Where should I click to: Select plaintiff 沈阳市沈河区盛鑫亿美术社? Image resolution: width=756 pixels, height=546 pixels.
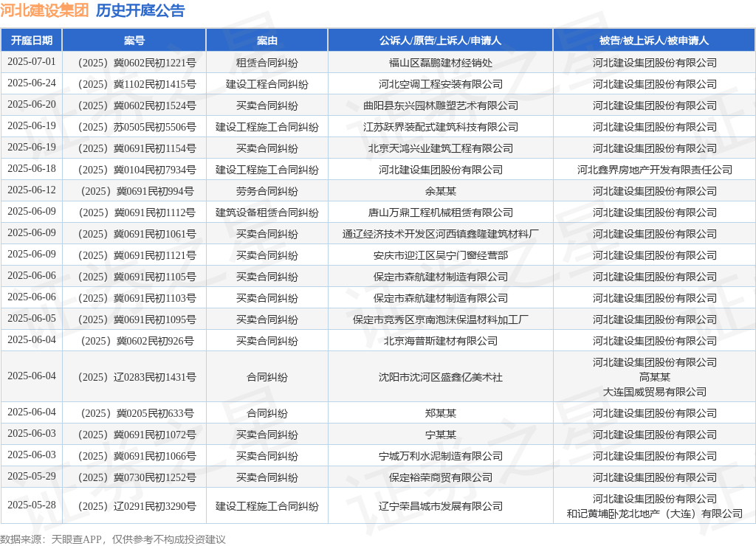[x=441, y=377]
